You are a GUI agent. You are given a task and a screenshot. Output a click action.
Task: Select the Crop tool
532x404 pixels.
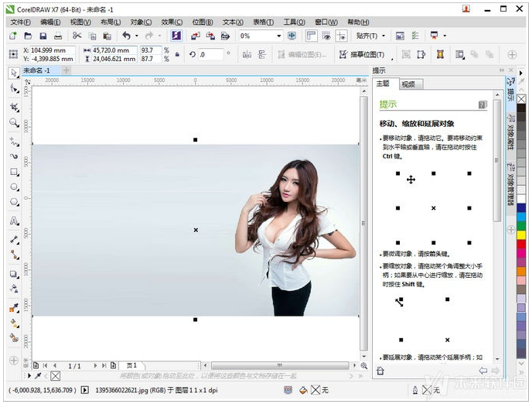(14, 106)
